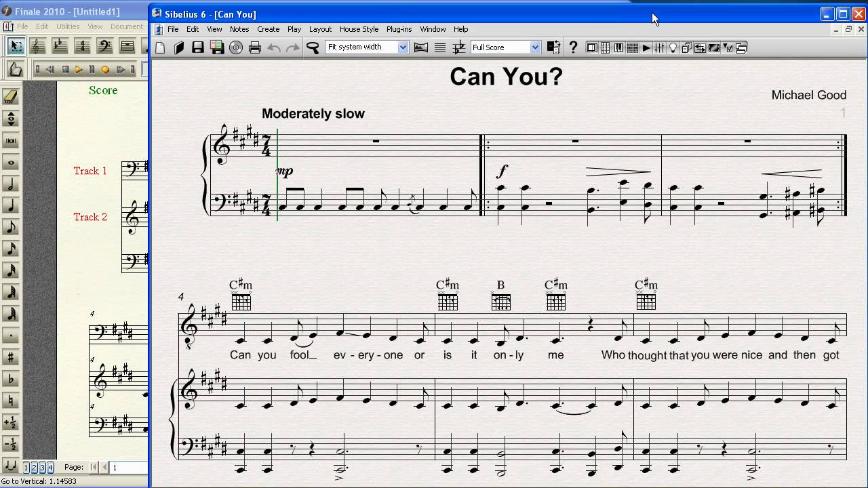This screenshot has height=488, width=868.
Task: Select Finale's Selection tool
Action: [x=16, y=46]
